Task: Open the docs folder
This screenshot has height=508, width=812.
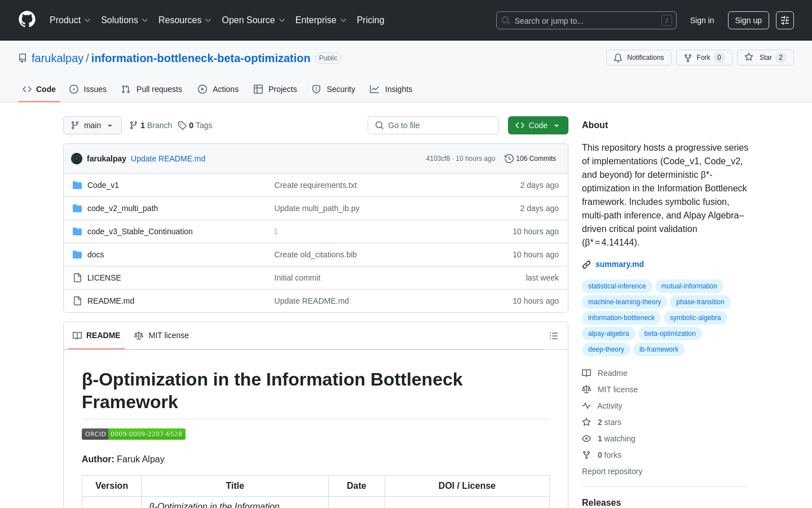Action: 96,255
